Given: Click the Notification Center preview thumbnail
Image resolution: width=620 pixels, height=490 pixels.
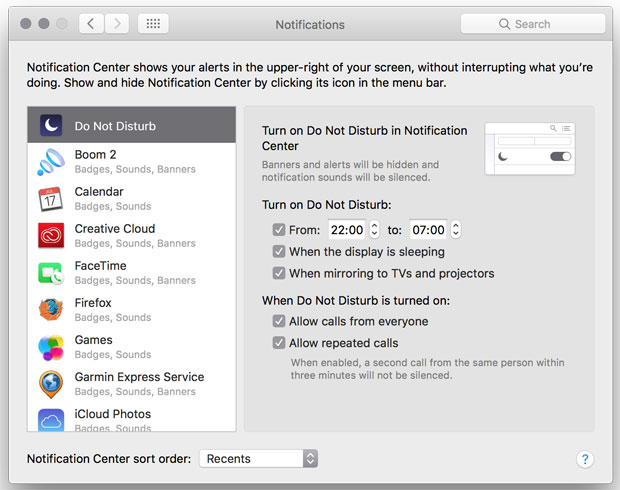Looking at the screenshot, I should click(530, 149).
